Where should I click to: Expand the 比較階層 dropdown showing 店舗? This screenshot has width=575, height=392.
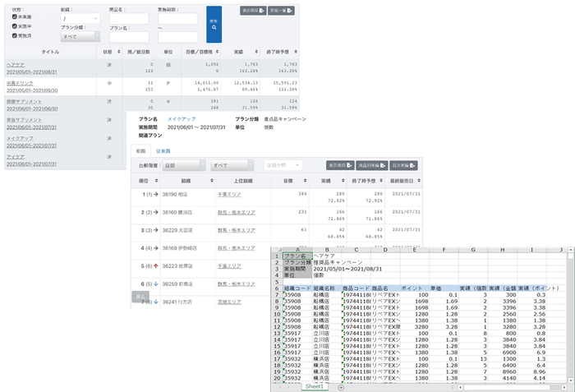pos(182,165)
